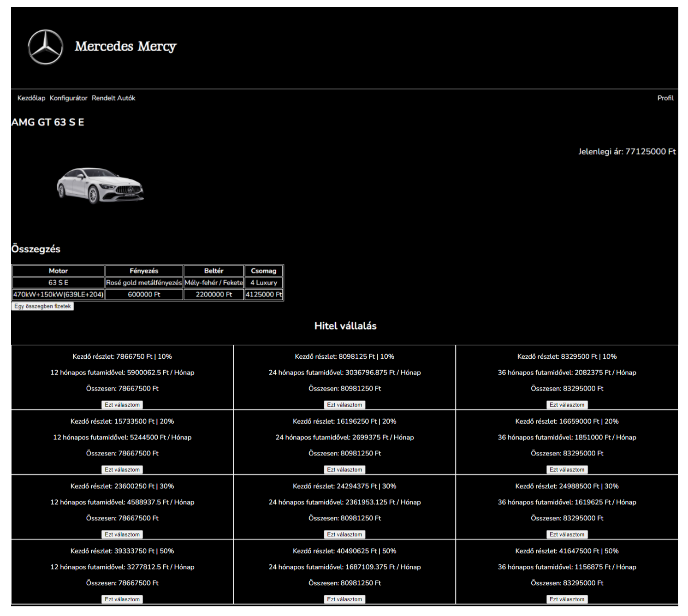Click the Mercedes Mercy title text
688x616 pixels.
click(125, 47)
